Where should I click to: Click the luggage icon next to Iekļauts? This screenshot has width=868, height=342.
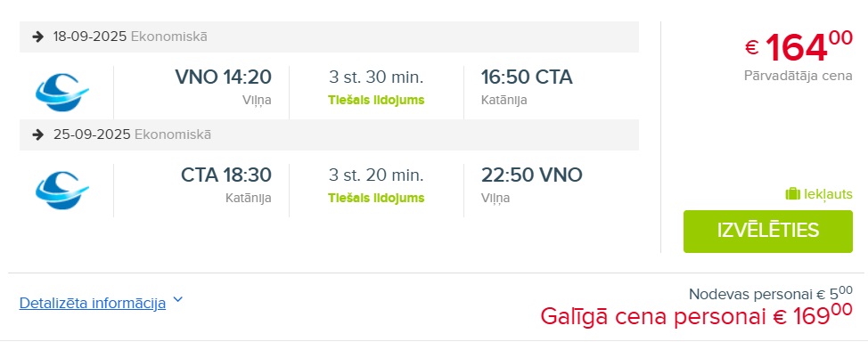tap(793, 194)
